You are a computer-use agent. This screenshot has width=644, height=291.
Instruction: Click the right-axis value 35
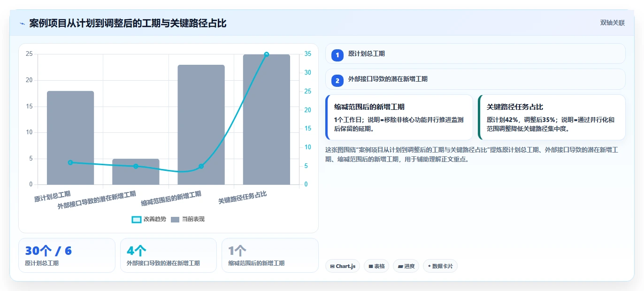(x=308, y=54)
